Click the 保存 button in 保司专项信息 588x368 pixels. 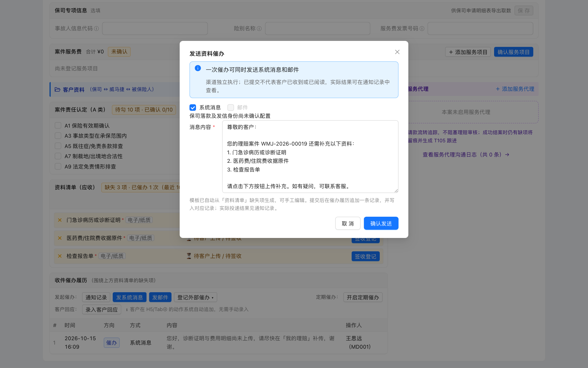[x=523, y=11]
